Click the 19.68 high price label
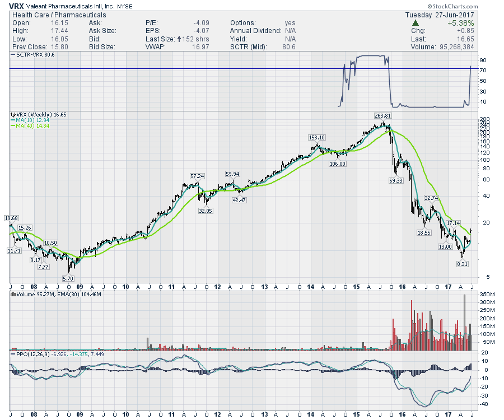 pos(11,218)
